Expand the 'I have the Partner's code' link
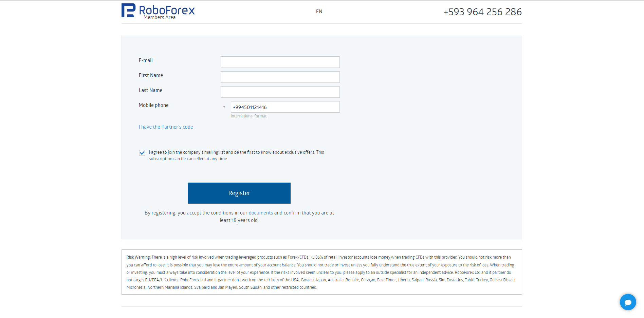Viewport: 644px width, 318px height. pyautogui.click(x=166, y=127)
